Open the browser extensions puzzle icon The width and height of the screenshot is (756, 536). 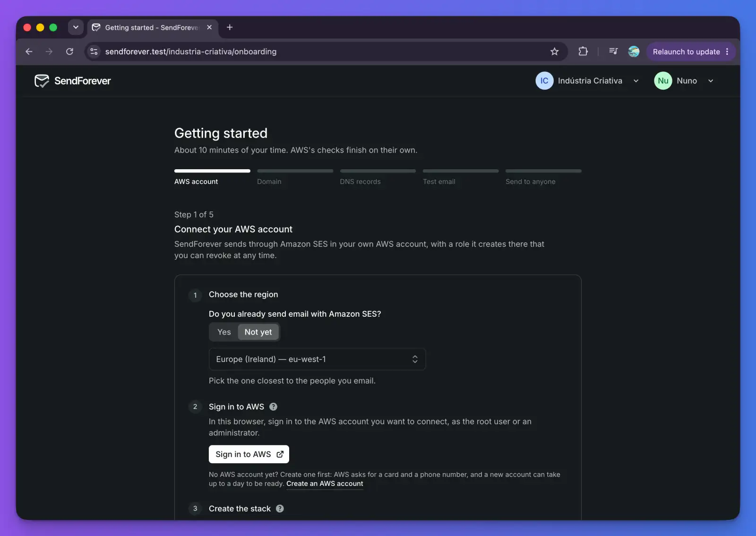click(583, 52)
